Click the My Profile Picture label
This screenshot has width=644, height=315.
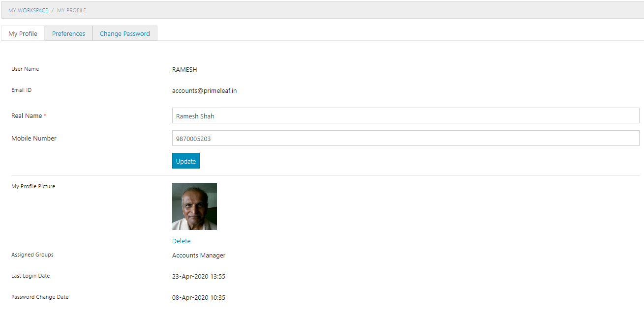pos(33,186)
